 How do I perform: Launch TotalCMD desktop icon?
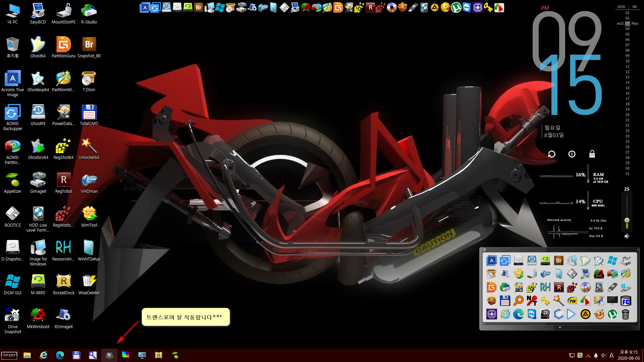(x=89, y=115)
